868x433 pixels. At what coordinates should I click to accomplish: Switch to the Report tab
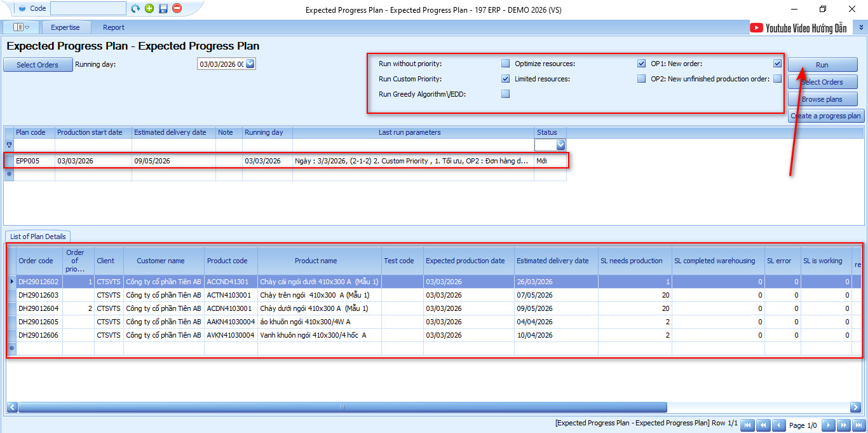[114, 27]
